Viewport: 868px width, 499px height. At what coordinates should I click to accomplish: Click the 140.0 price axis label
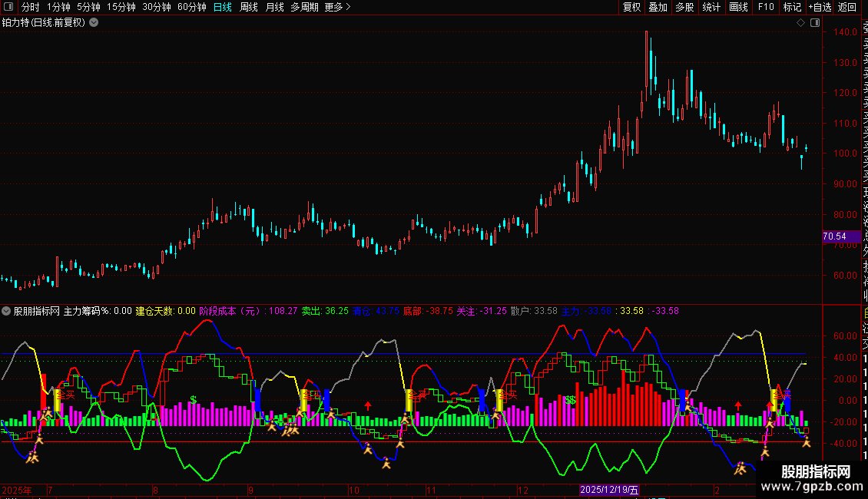[x=846, y=32]
